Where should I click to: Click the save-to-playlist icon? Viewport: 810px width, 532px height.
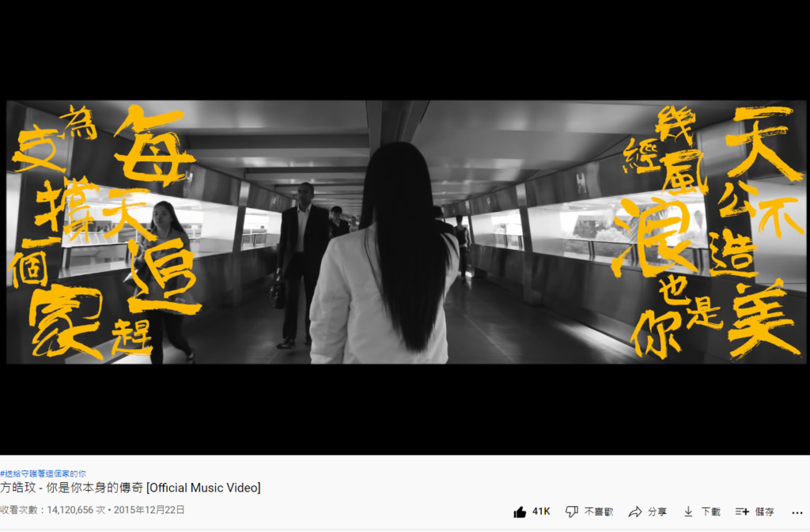(742, 512)
